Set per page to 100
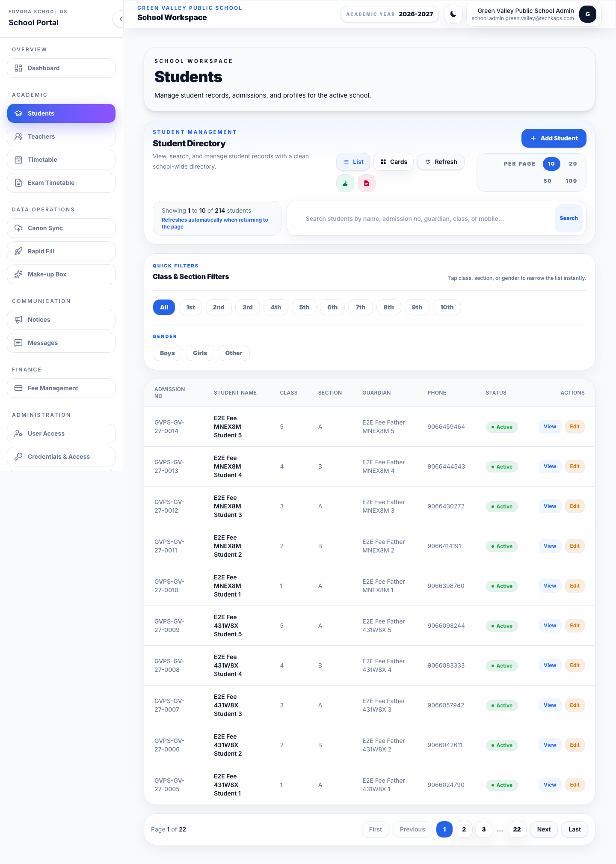 click(571, 181)
